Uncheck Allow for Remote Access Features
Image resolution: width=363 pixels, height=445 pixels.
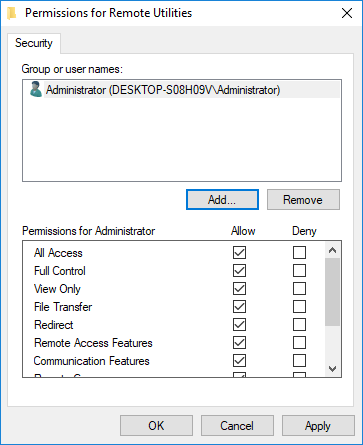(x=239, y=343)
